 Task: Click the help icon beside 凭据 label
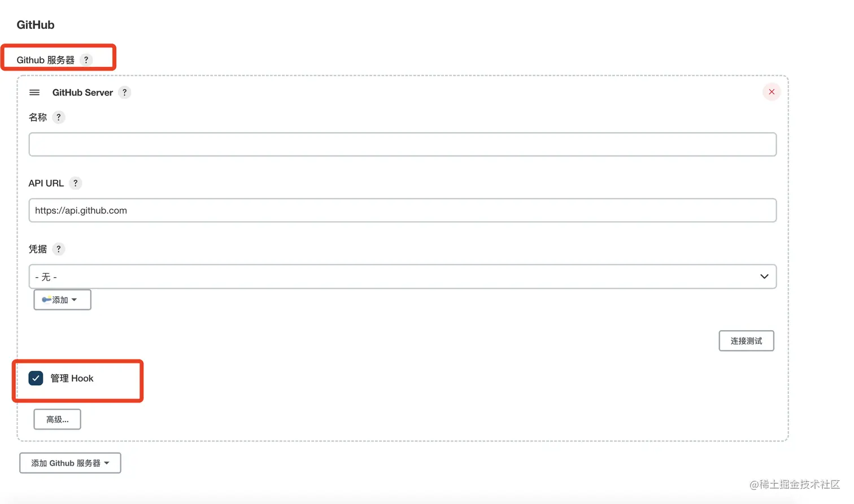tap(58, 249)
